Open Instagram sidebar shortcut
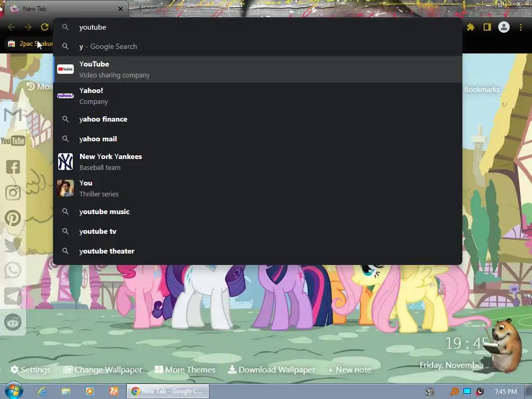Screen dimensions: 532x399 tap(13, 193)
